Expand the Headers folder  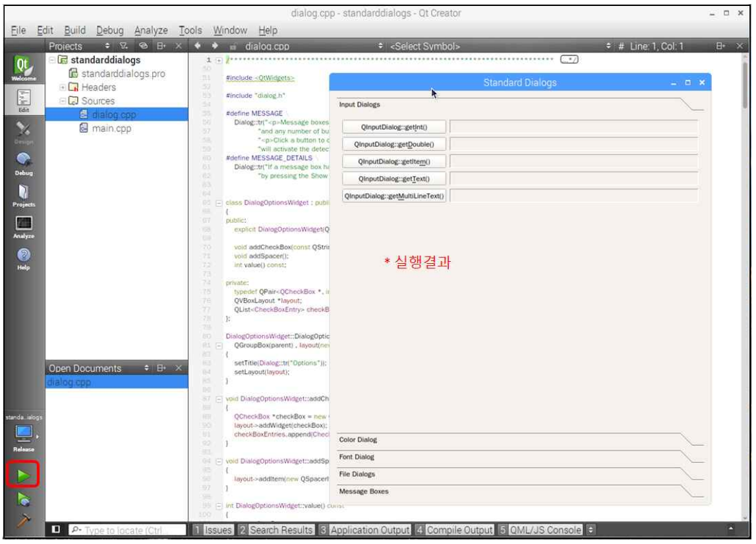click(x=62, y=87)
